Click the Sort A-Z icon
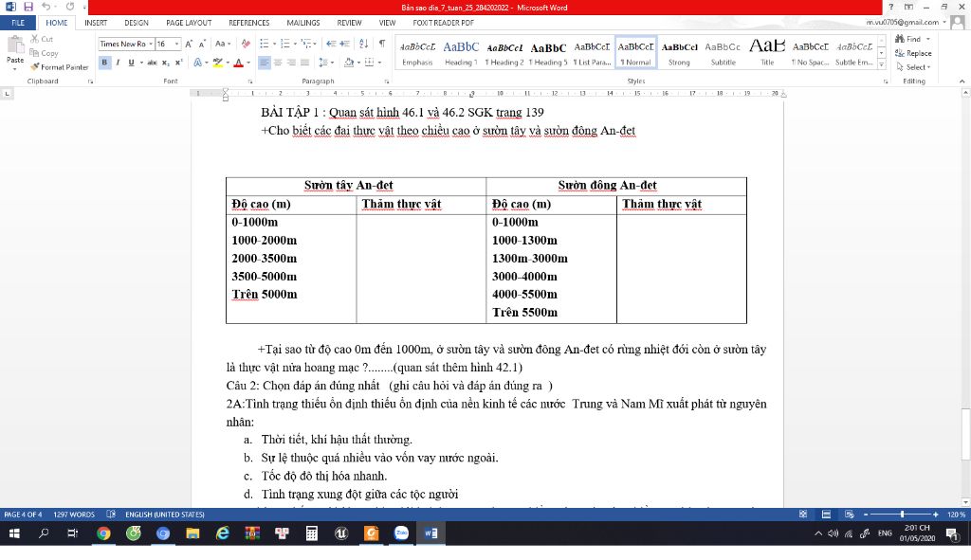 click(363, 44)
